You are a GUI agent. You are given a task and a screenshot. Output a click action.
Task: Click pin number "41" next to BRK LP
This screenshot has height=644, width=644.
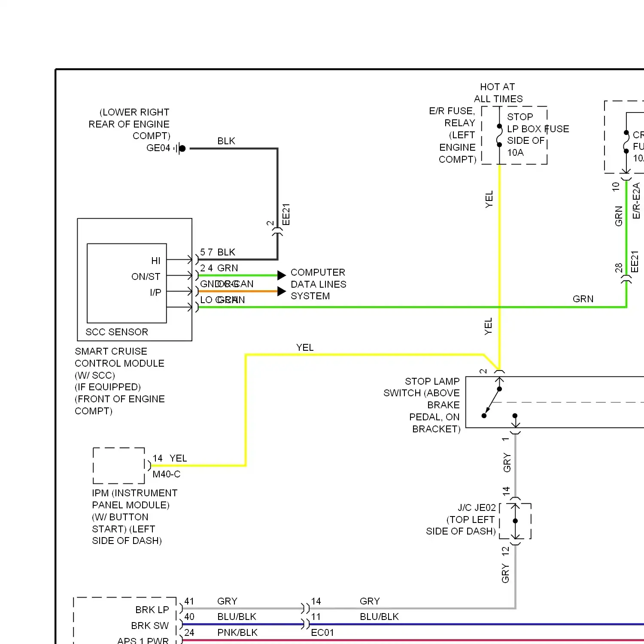pos(189,601)
